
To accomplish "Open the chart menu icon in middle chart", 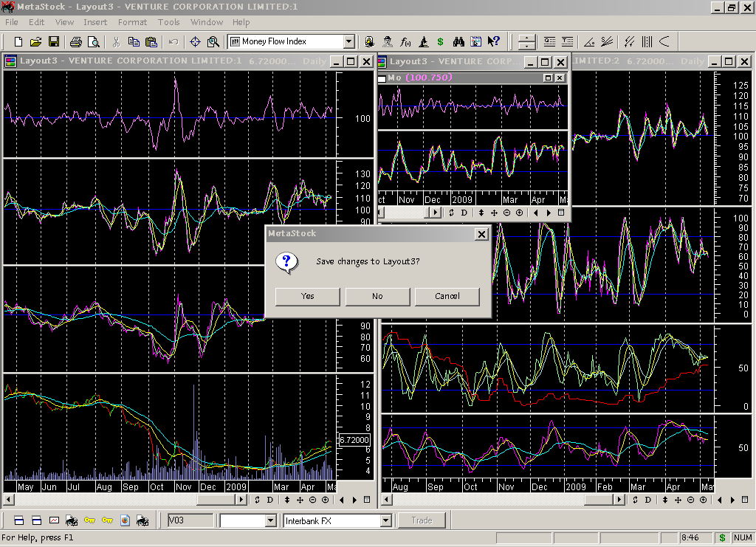I will pos(561,213).
